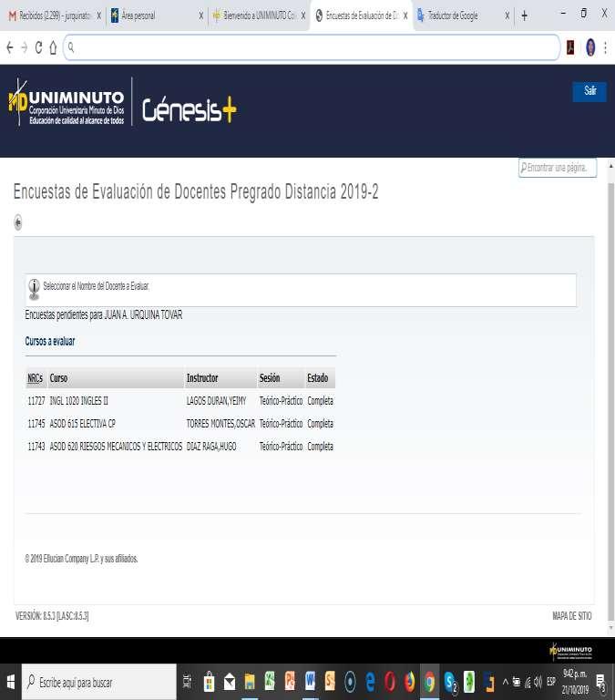Click the scrollbar up arrow
This screenshot has width=615, height=700.
[x=611, y=166]
